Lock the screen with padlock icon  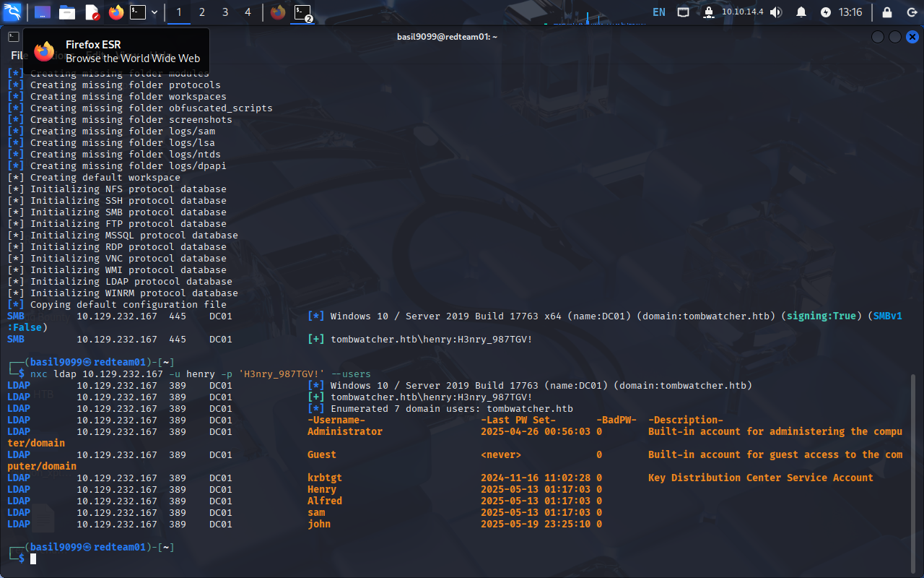click(886, 12)
